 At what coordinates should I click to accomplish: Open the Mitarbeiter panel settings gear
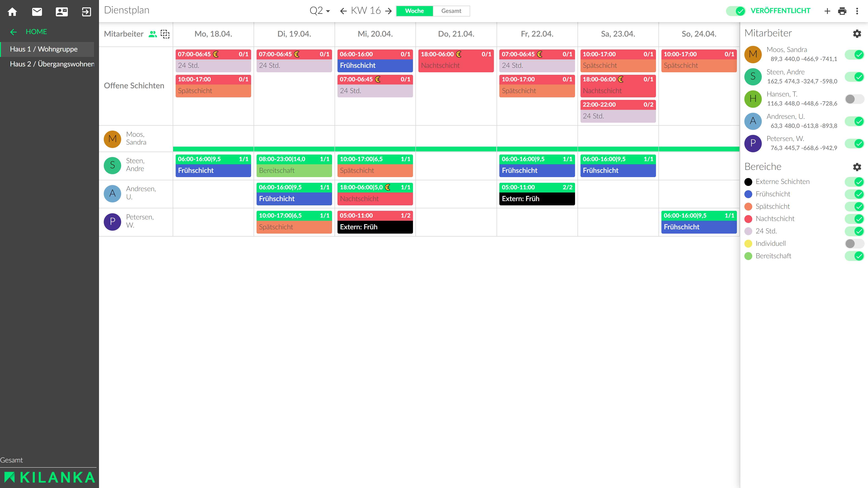857,33
